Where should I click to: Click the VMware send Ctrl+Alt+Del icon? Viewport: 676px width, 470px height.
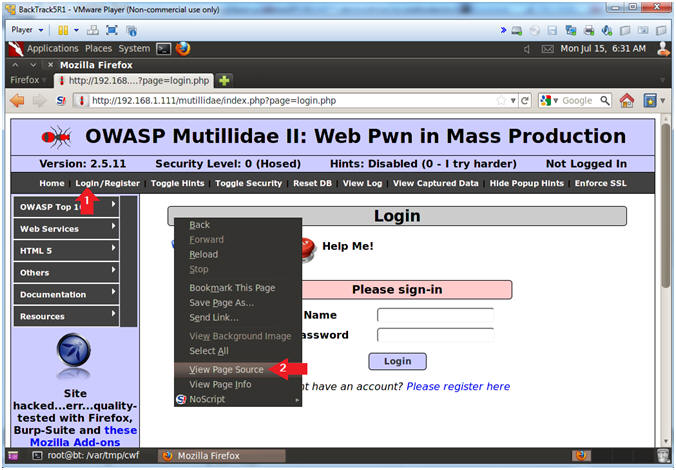tap(93, 30)
